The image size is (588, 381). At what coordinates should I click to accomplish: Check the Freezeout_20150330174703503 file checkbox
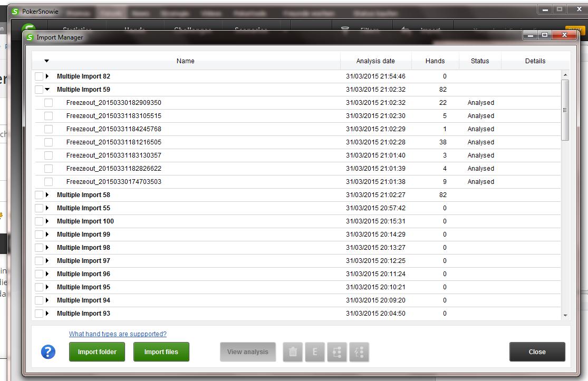click(x=49, y=182)
